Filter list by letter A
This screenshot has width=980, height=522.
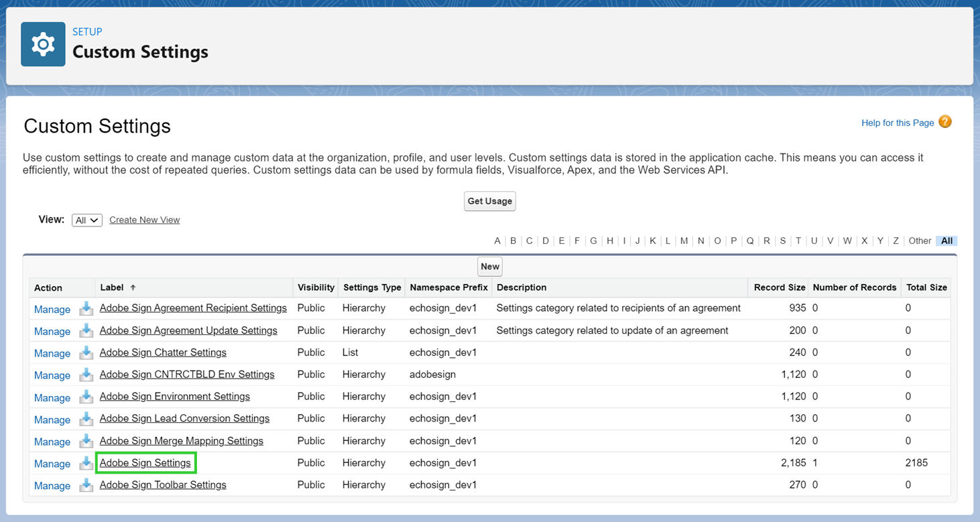pos(497,241)
